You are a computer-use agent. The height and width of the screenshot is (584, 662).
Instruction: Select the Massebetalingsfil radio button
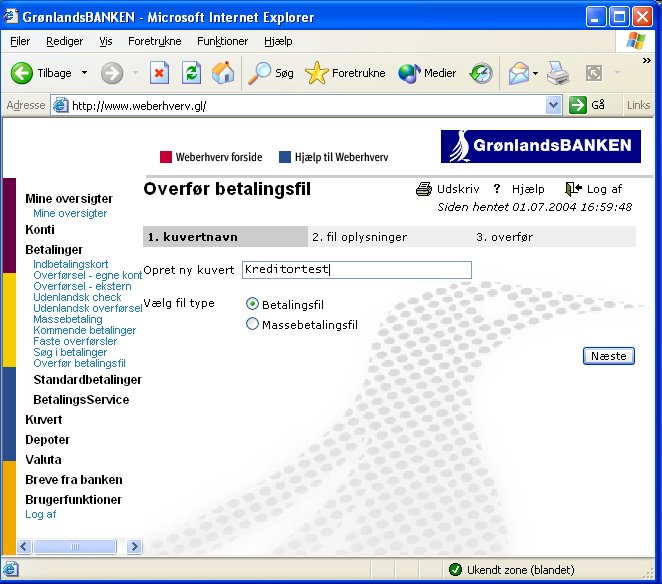252,324
